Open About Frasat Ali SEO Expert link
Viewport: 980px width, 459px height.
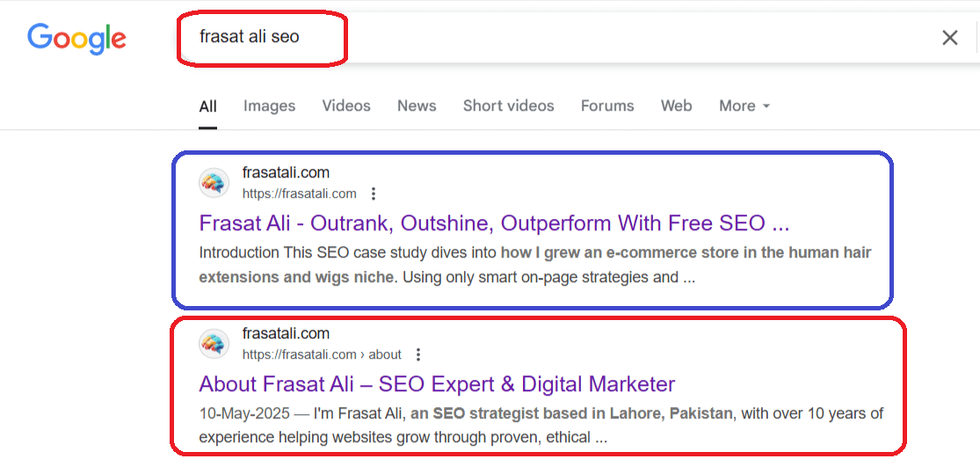[x=437, y=384]
